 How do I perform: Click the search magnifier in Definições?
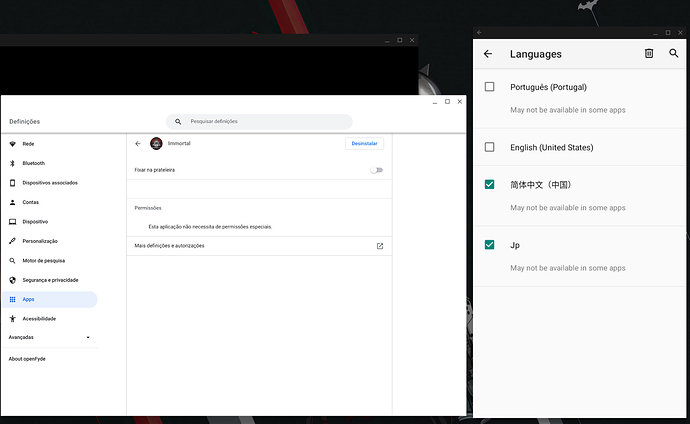(178, 121)
